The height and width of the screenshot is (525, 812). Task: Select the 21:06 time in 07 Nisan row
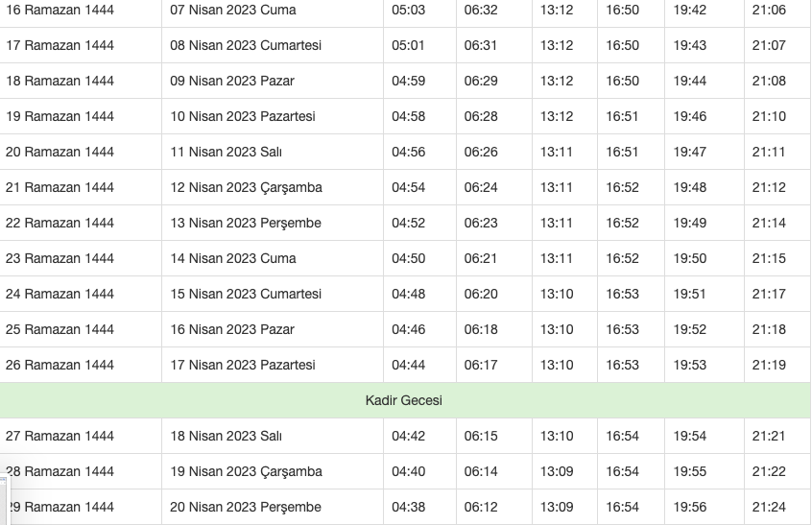pyautogui.click(x=769, y=10)
